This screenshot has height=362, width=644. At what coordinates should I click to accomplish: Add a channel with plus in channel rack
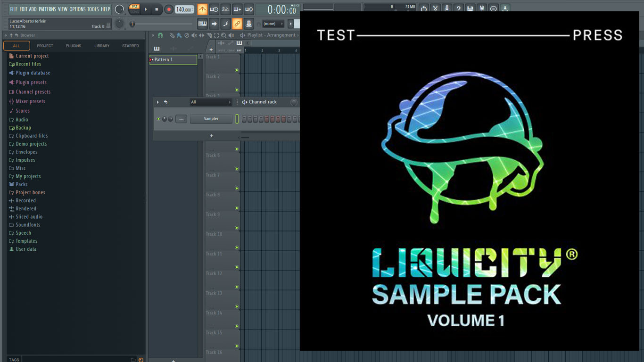pos(212,136)
